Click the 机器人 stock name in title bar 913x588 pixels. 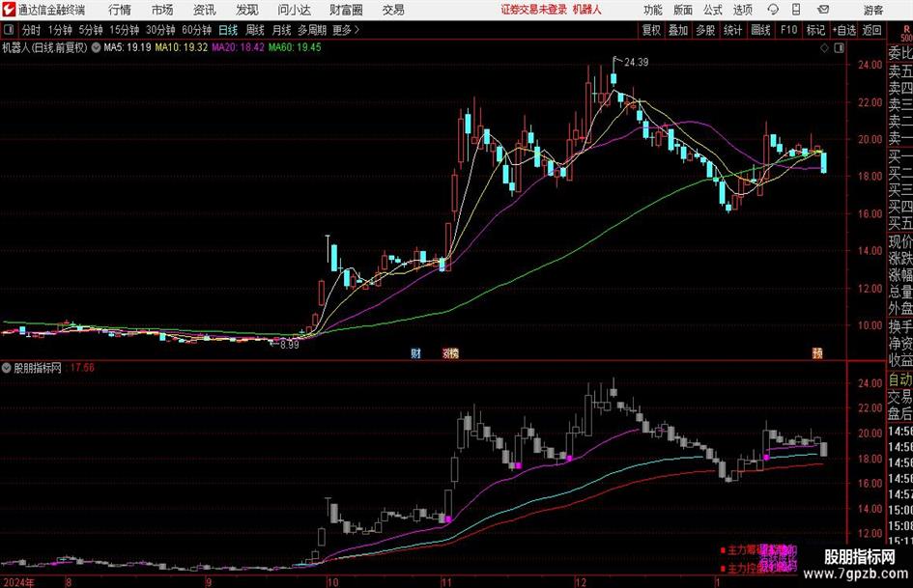click(587, 10)
